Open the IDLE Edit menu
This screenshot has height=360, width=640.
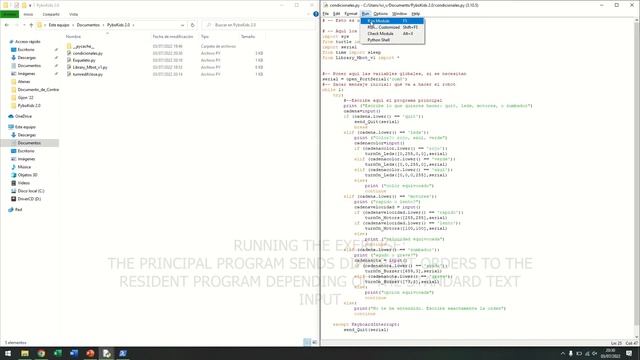[336, 14]
